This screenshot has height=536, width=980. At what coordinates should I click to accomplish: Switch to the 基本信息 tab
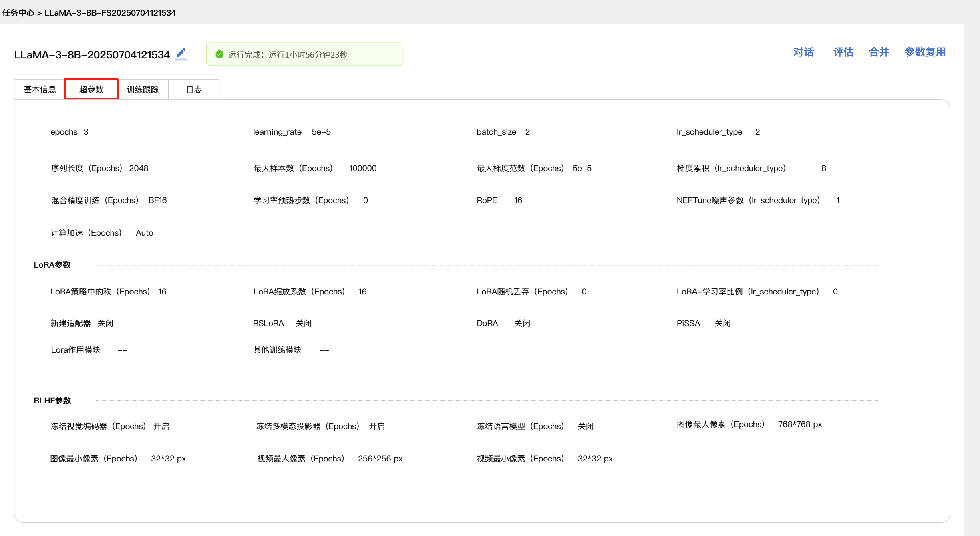pyautogui.click(x=40, y=89)
